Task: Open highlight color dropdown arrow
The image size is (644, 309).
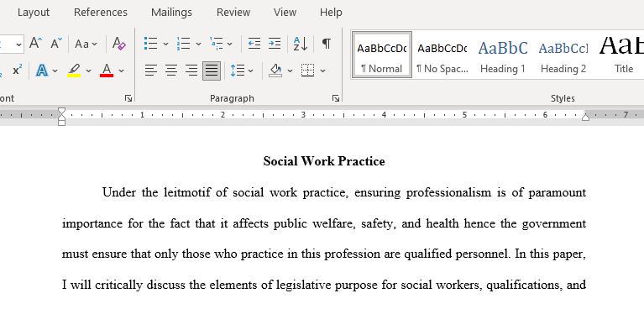Action: pyautogui.click(x=88, y=71)
